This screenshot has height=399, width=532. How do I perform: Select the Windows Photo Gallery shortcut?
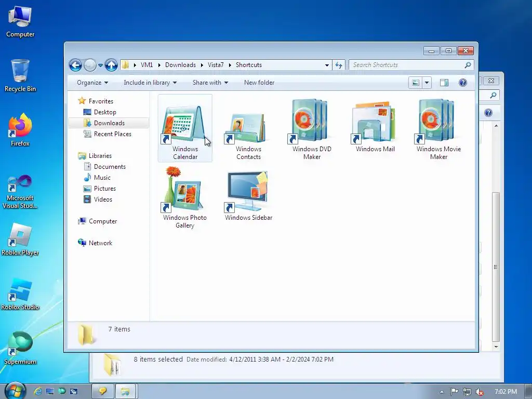click(x=184, y=197)
